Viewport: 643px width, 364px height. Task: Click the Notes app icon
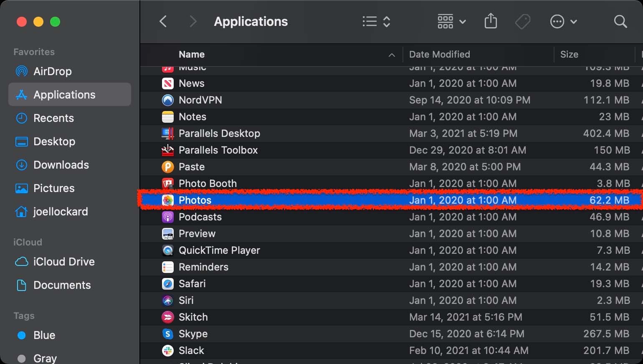167,117
